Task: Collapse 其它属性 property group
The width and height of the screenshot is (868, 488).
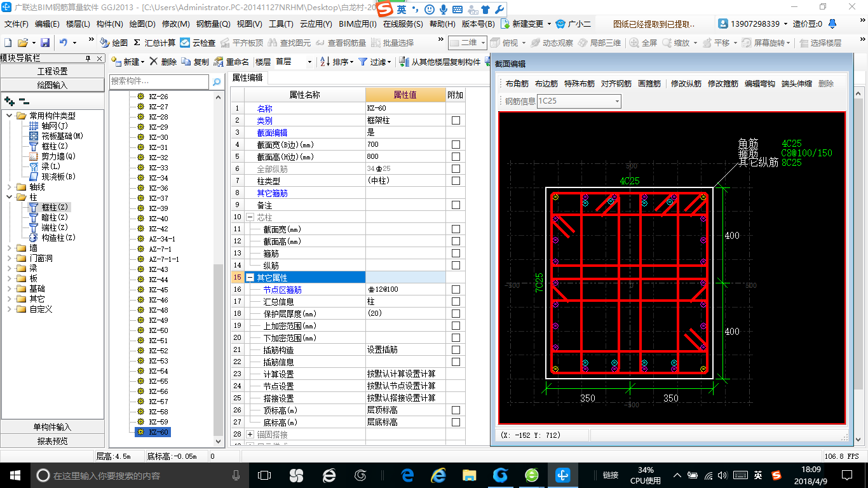Action: pos(250,278)
